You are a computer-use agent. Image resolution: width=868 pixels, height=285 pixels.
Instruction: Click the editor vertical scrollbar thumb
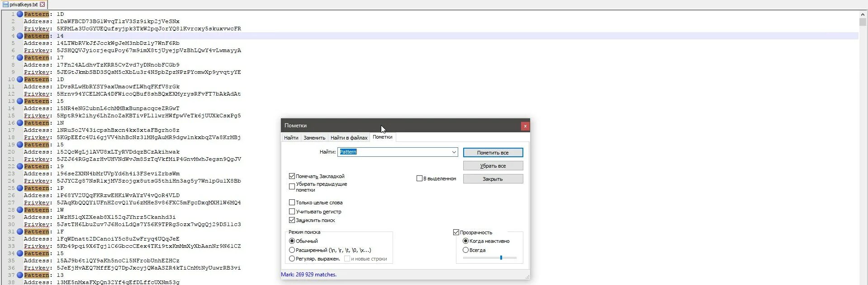[x=863, y=22]
